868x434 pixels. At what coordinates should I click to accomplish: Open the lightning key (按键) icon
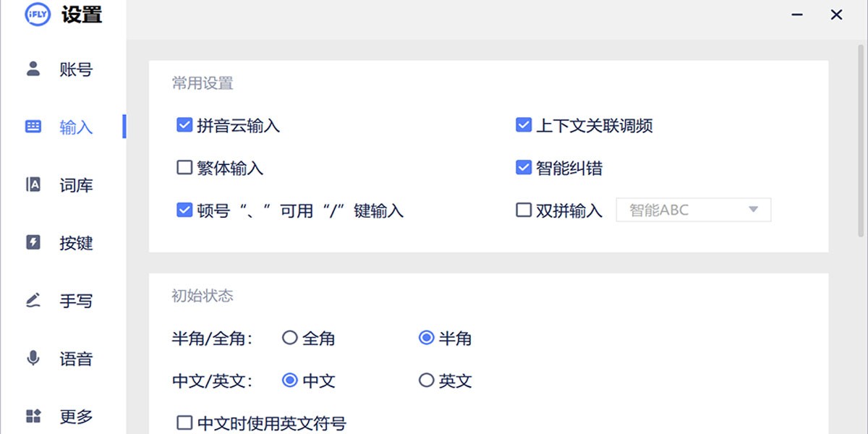click(33, 242)
